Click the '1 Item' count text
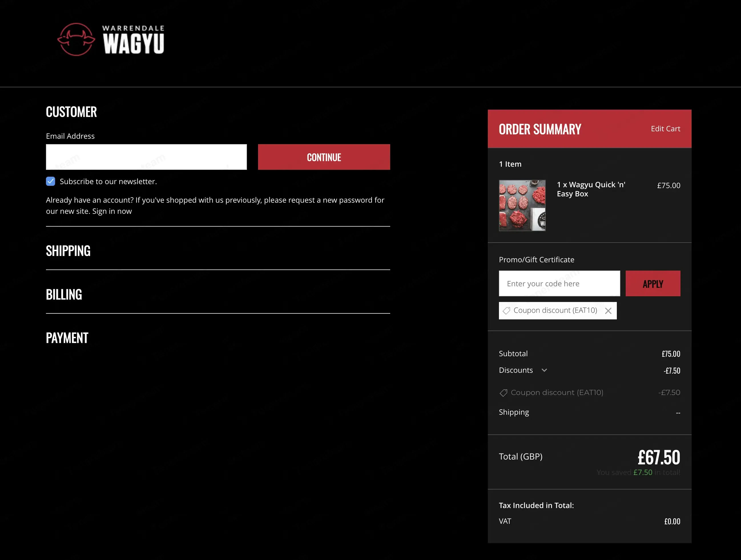 pos(510,164)
